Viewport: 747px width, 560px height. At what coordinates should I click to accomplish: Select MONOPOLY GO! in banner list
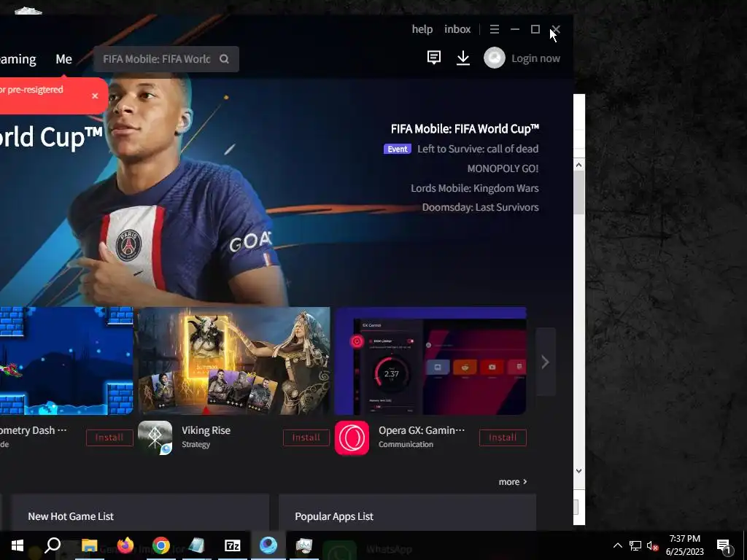(x=503, y=168)
